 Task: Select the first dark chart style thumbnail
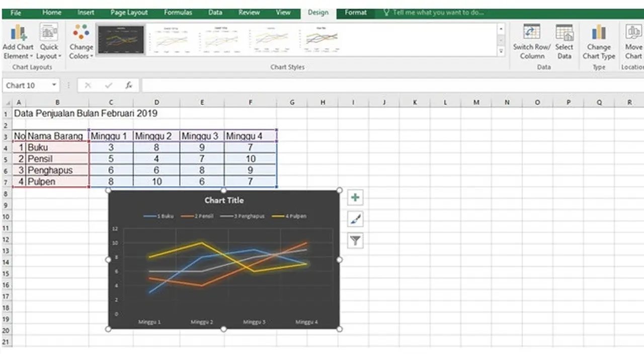121,39
